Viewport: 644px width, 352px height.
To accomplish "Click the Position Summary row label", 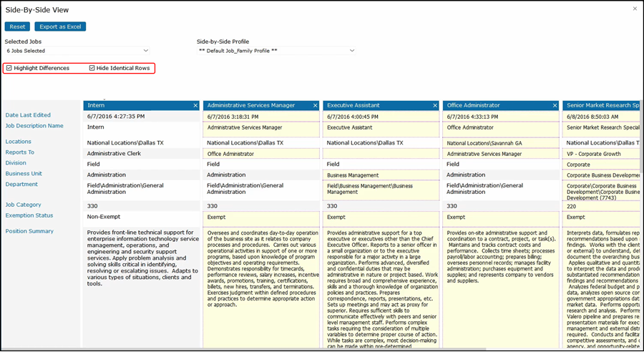I will click(x=29, y=231).
